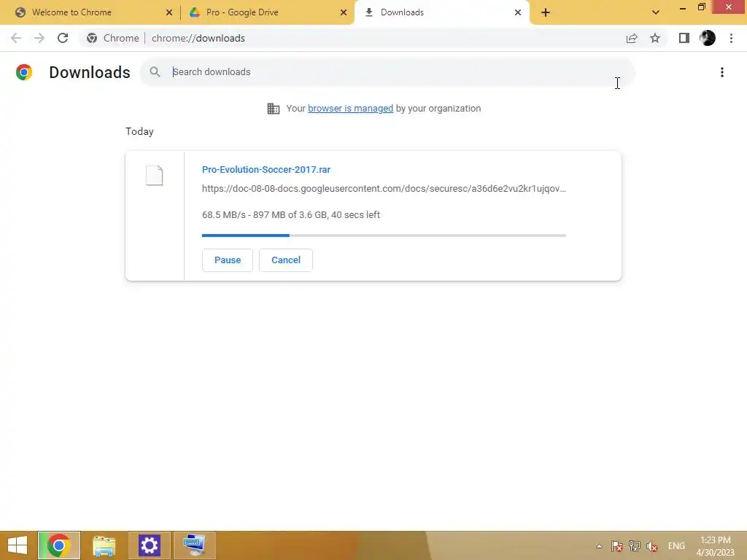Click the managed organization building icon
This screenshot has width=747, height=560.
click(x=274, y=109)
